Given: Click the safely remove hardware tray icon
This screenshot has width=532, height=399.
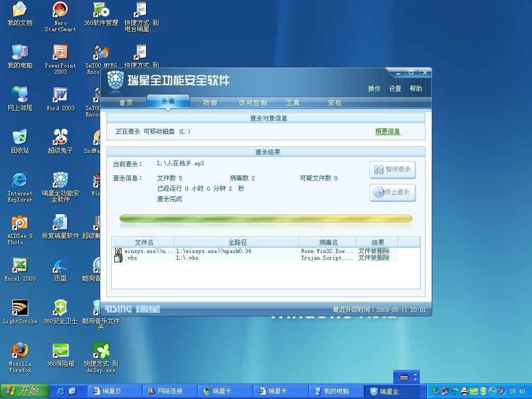Looking at the screenshot, I should pyautogui.click(x=436, y=392).
